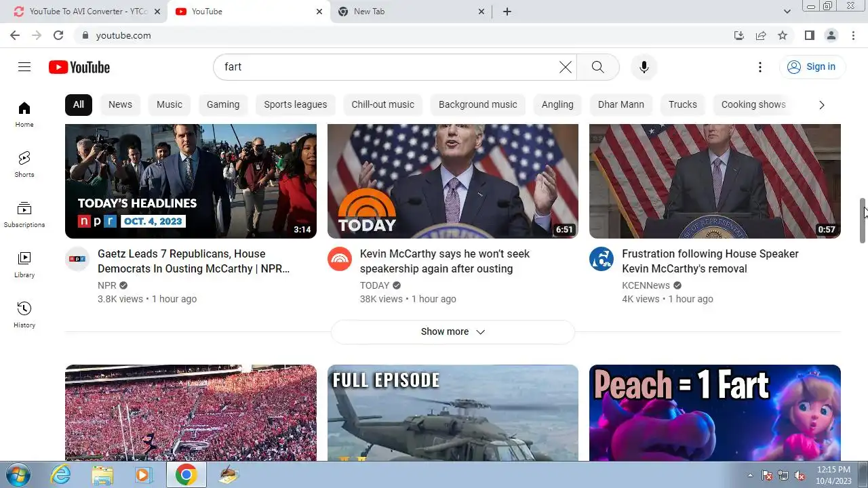The height and width of the screenshot is (488, 868).
Task: Show hidden system tray icons
Action: click(x=750, y=475)
